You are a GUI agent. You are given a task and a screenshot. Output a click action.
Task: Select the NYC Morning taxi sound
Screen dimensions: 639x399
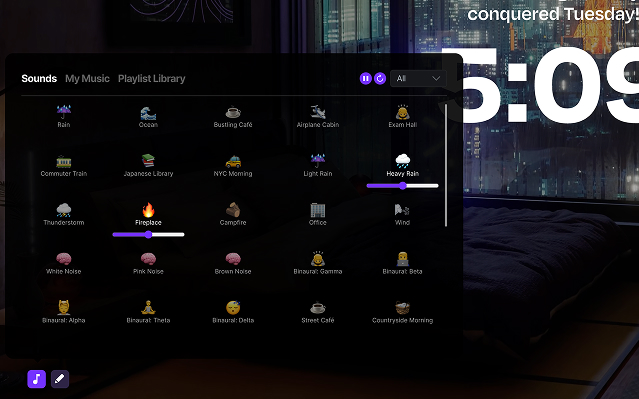coord(233,165)
